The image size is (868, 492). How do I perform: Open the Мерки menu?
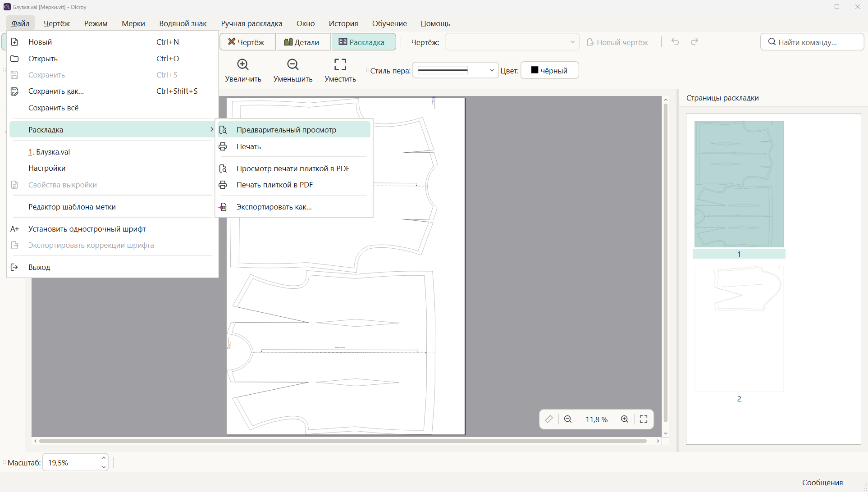pyautogui.click(x=133, y=23)
